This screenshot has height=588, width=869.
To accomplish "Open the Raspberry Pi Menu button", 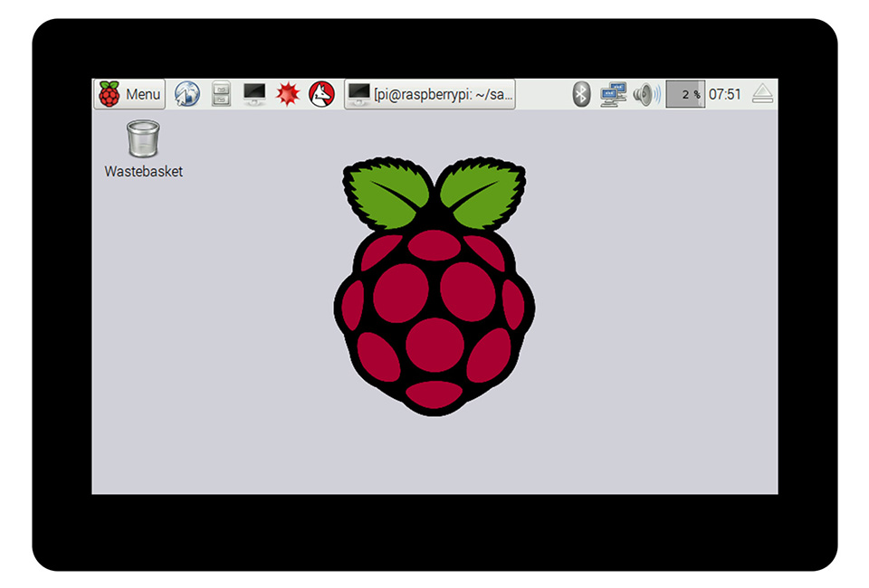I will 129,94.
